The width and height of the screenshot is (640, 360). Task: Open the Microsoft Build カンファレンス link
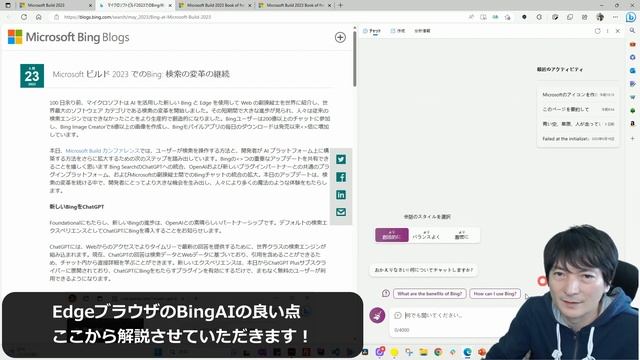pyautogui.click(x=102, y=151)
